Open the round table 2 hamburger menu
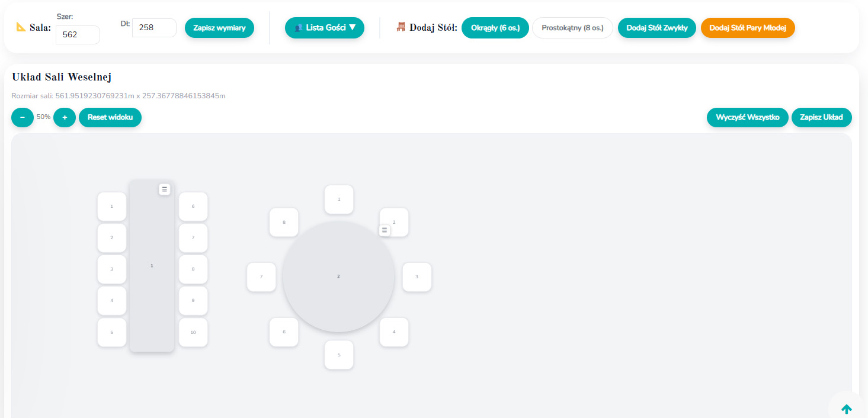 pos(385,230)
